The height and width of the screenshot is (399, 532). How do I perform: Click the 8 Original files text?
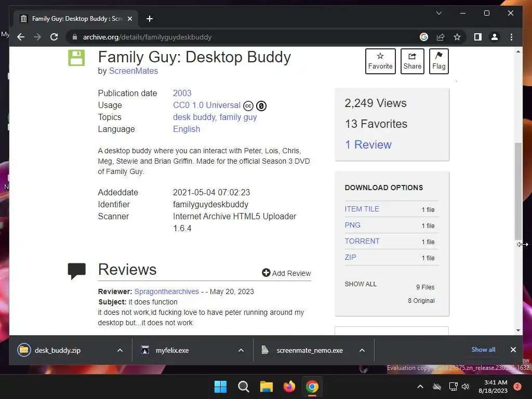pyautogui.click(x=421, y=301)
